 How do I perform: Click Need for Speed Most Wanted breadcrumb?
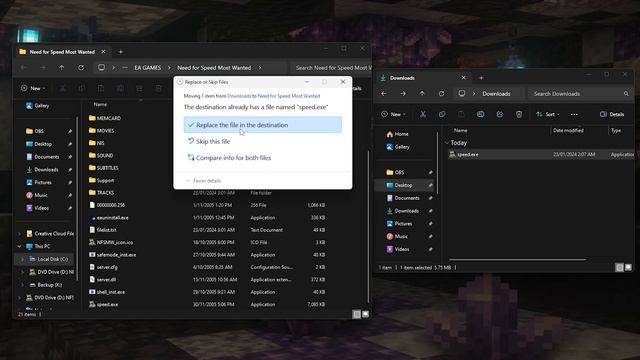(x=214, y=68)
